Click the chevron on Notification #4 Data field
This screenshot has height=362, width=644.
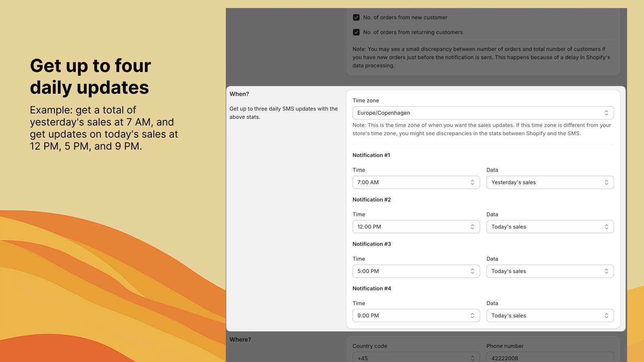[607, 315]
